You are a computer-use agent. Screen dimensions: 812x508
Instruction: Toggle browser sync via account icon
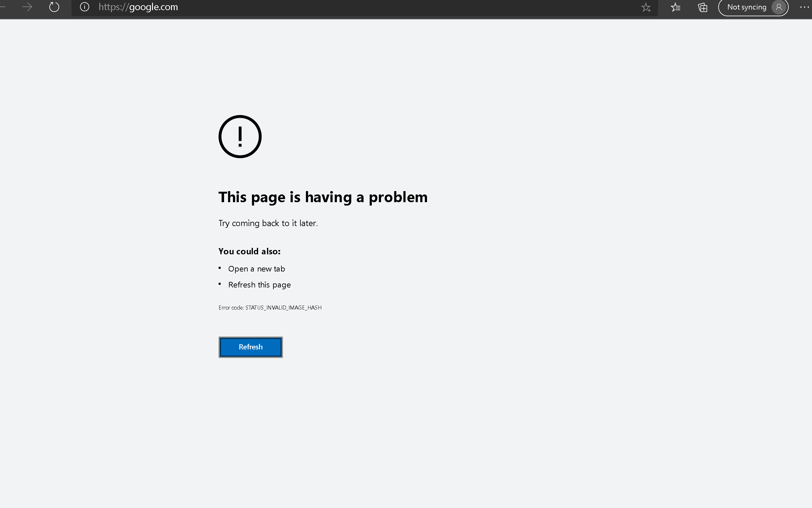[779, 6]
